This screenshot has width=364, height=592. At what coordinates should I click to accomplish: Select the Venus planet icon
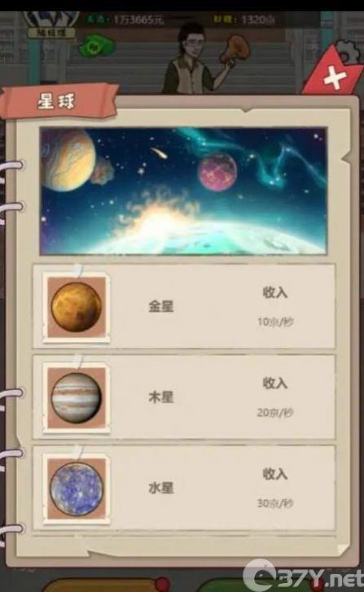77,307
